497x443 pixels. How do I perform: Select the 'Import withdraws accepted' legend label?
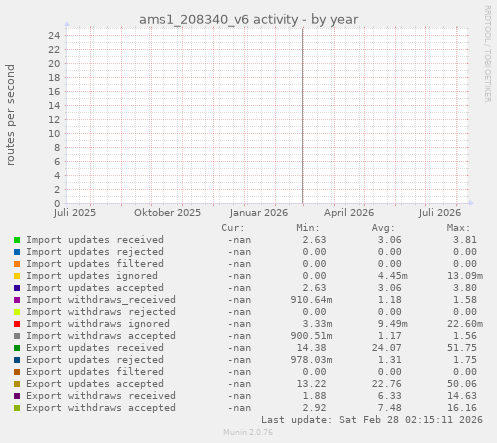click(101, 336)
